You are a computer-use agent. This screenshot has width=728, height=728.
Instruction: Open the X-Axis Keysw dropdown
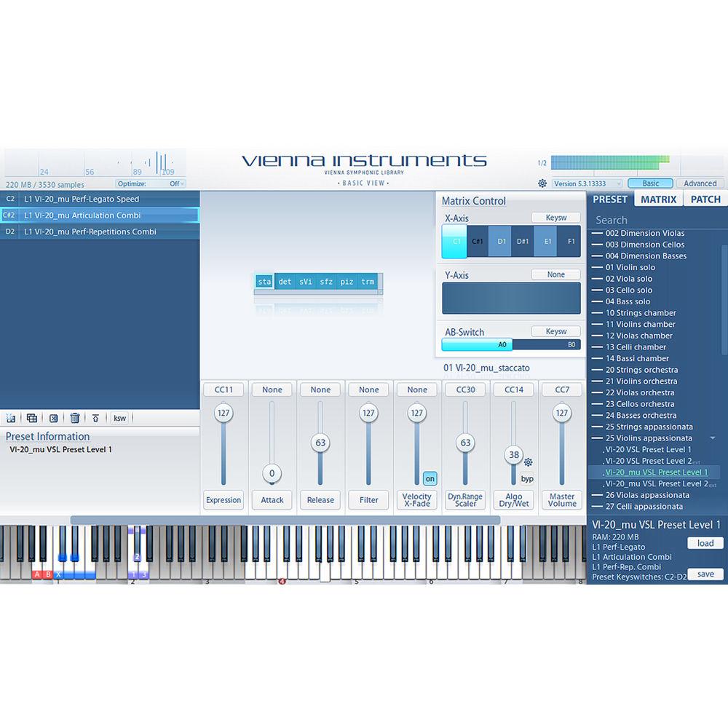click(x=555, y=217)
